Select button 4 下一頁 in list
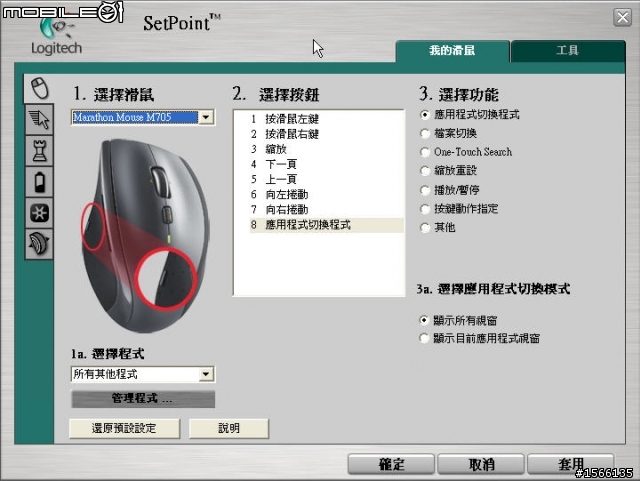Image resolution: width=640 pixels, height=481 pixels. click(x=326, y=164)
